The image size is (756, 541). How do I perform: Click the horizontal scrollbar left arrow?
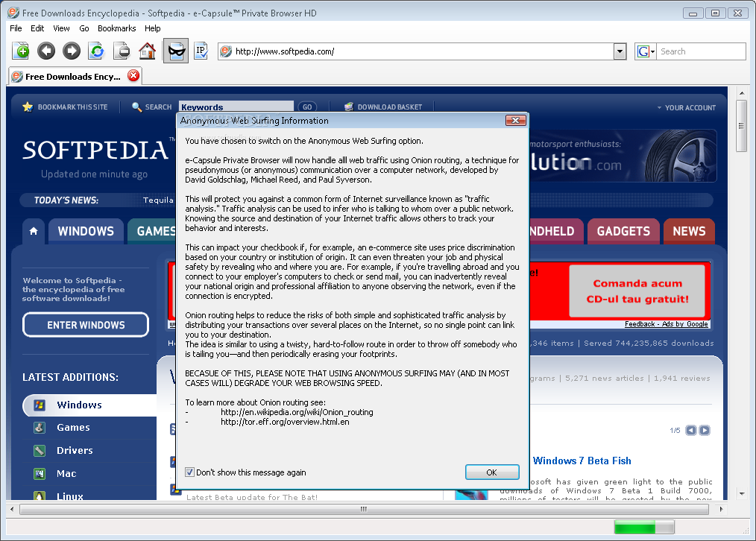click(12, 509)
